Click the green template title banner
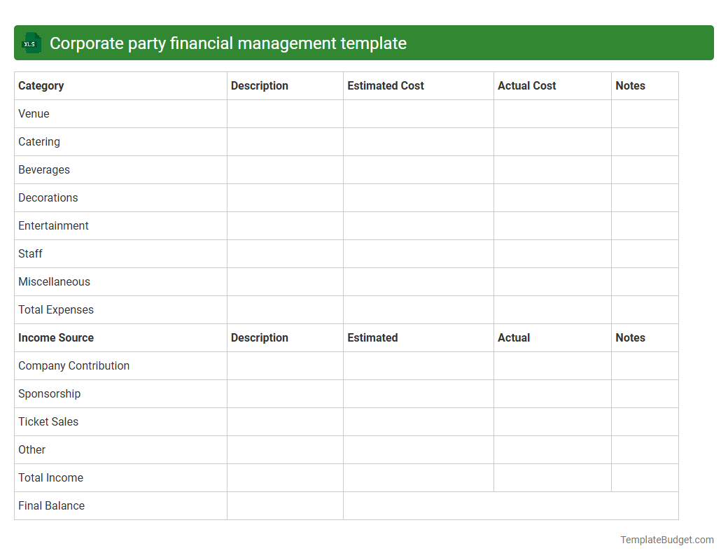The width and height of the screenshot is (728, 560). pos(364,43)
